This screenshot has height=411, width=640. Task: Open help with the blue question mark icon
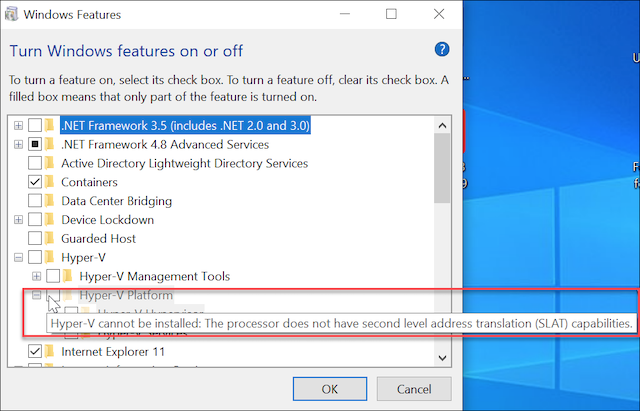point(442,50)
